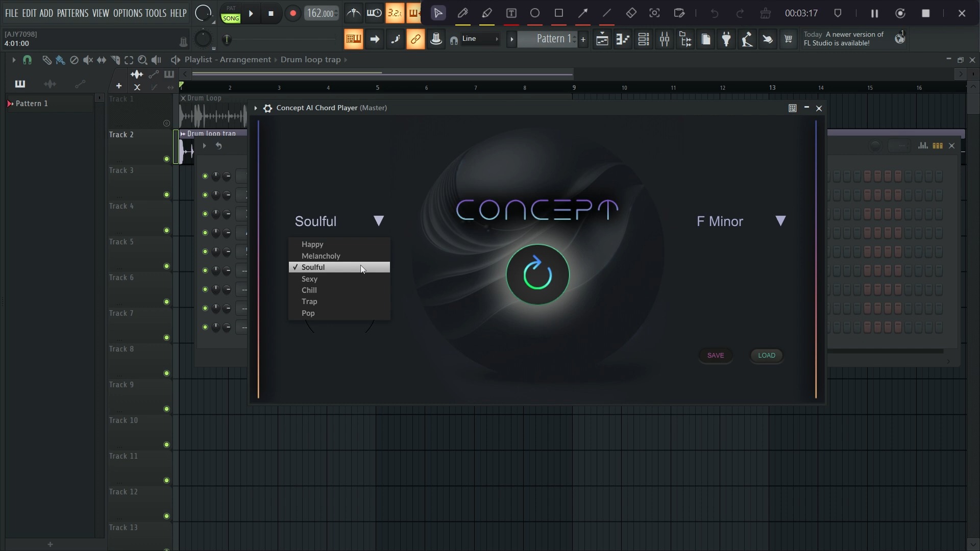Mute Track 3 with its green light
The height and width of the screenshot is (551, 980).
tap(166, 195)
